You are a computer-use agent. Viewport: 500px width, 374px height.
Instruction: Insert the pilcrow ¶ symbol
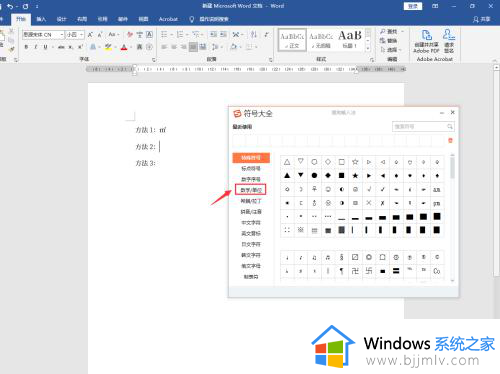point(341,271)
